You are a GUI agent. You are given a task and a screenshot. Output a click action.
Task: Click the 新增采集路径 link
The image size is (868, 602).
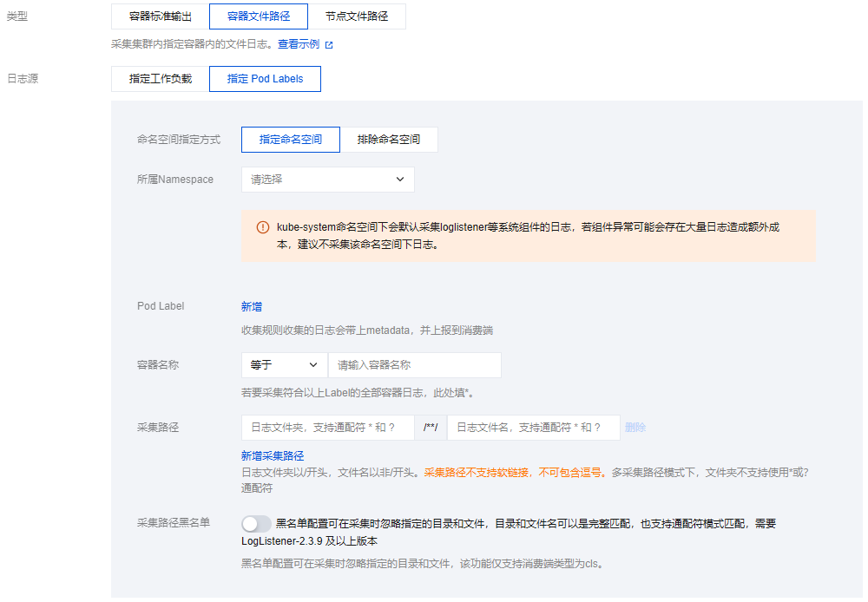point(273,456)
